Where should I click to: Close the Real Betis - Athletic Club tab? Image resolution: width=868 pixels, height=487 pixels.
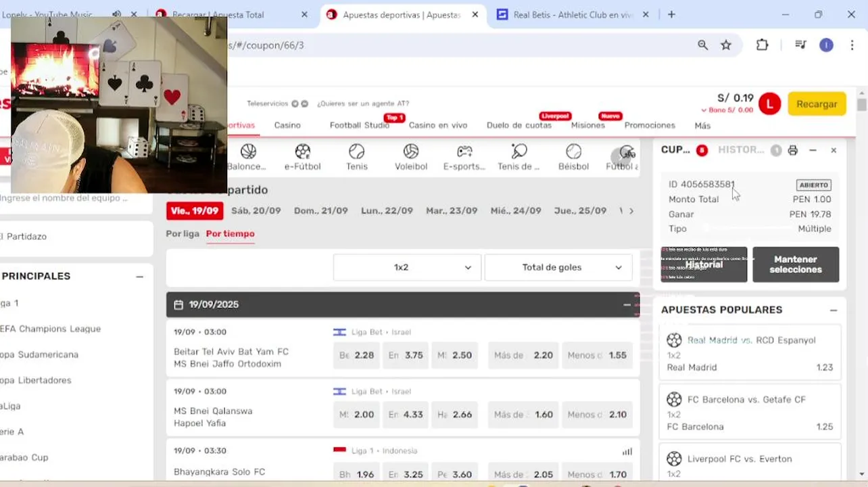646,14
